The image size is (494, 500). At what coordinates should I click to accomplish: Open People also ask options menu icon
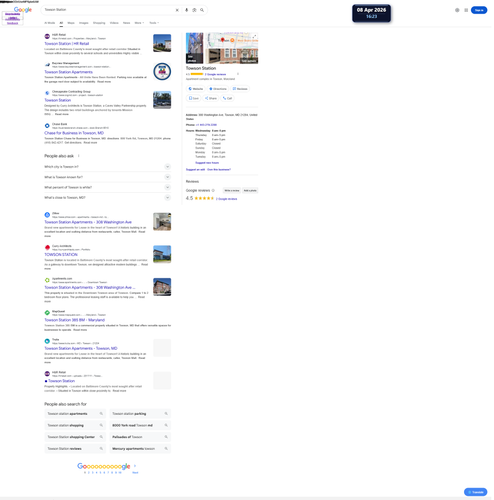point(79,156)
